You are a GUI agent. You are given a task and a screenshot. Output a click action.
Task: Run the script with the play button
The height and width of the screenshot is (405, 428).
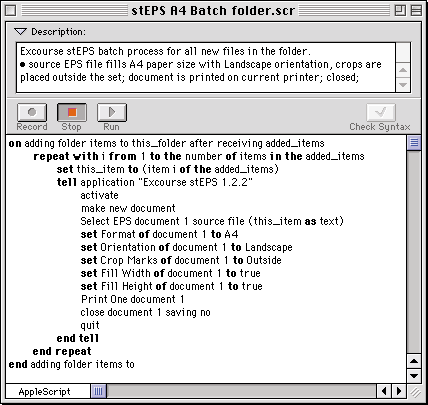tap(112, 112)
